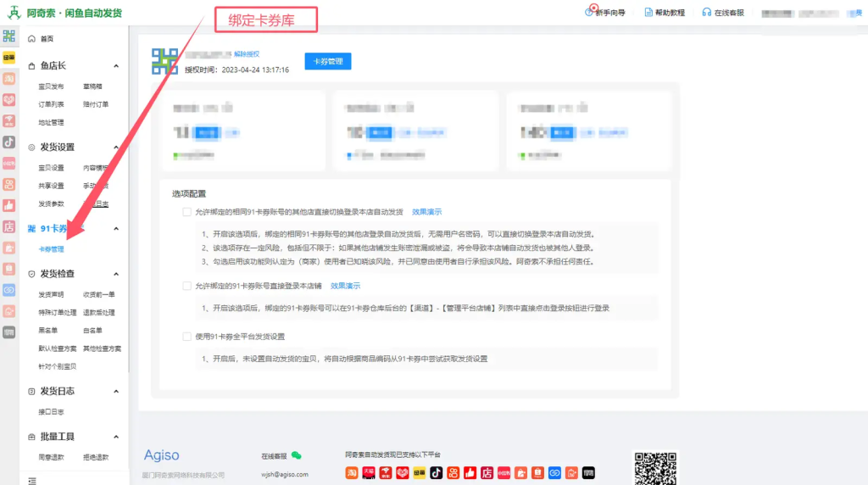Open 特殊订单处理 in side menu
Viewport: 868px width, 485px height.
click(58, 313)
